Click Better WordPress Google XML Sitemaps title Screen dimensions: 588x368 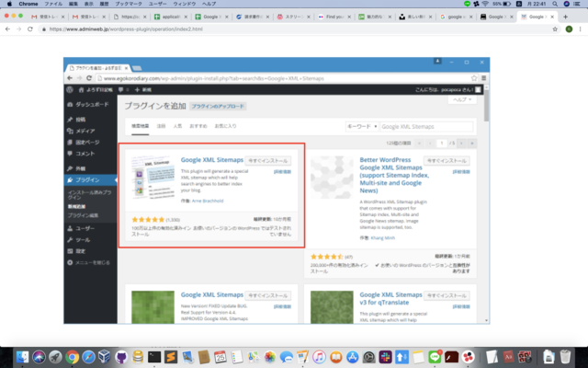(x=394, y=175)
